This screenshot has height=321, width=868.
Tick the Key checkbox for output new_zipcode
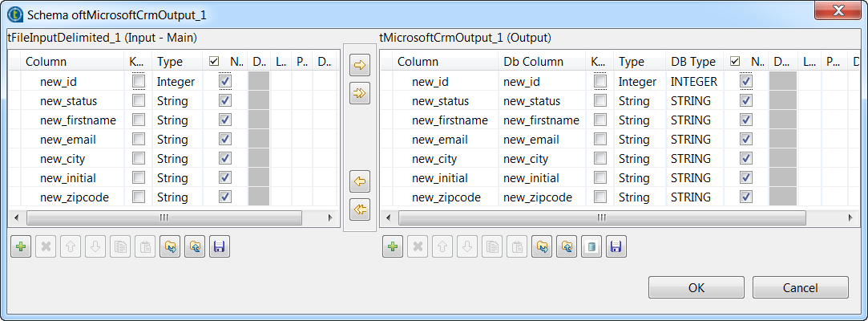click(x=600, y=197)
